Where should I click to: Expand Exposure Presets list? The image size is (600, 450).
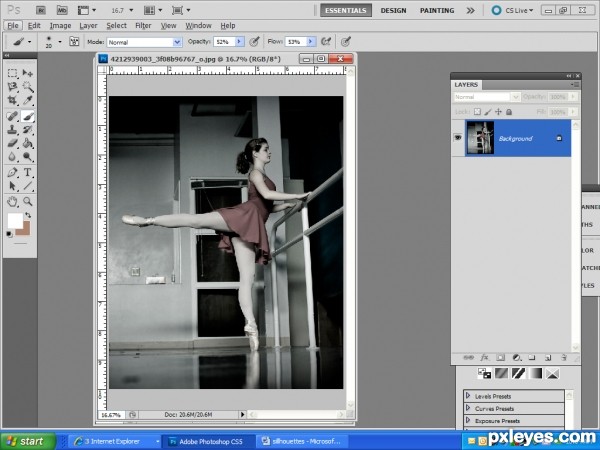tap(468, 420)
